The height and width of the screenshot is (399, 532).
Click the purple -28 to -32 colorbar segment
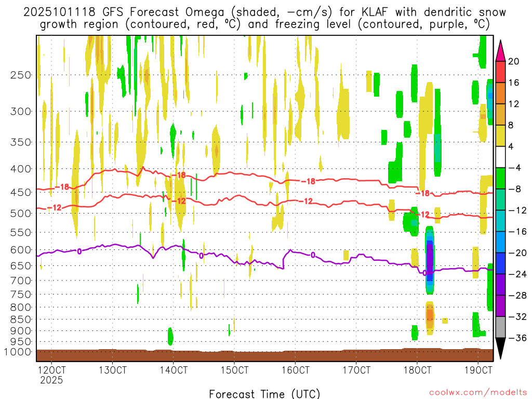click(x=500, y=306)
